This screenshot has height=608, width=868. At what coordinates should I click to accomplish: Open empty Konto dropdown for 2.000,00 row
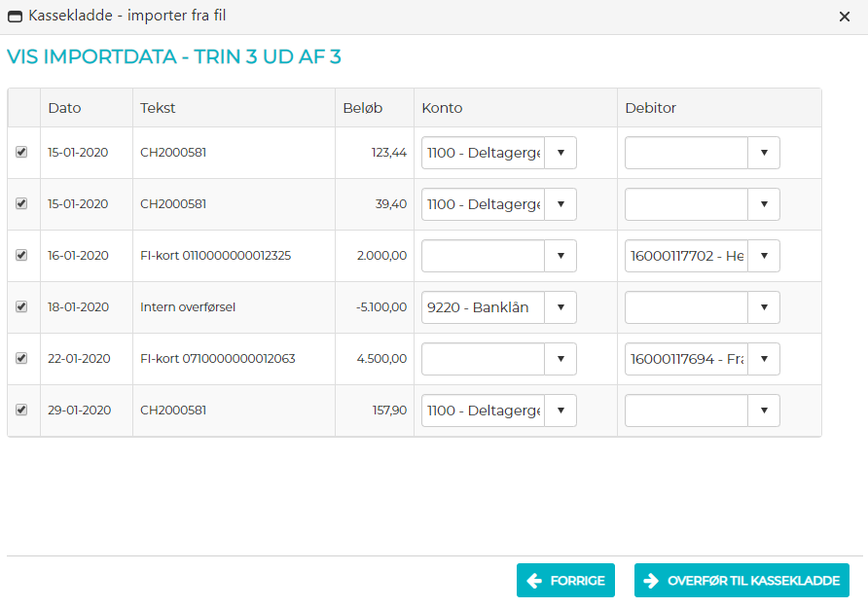[x=561, y=256]
